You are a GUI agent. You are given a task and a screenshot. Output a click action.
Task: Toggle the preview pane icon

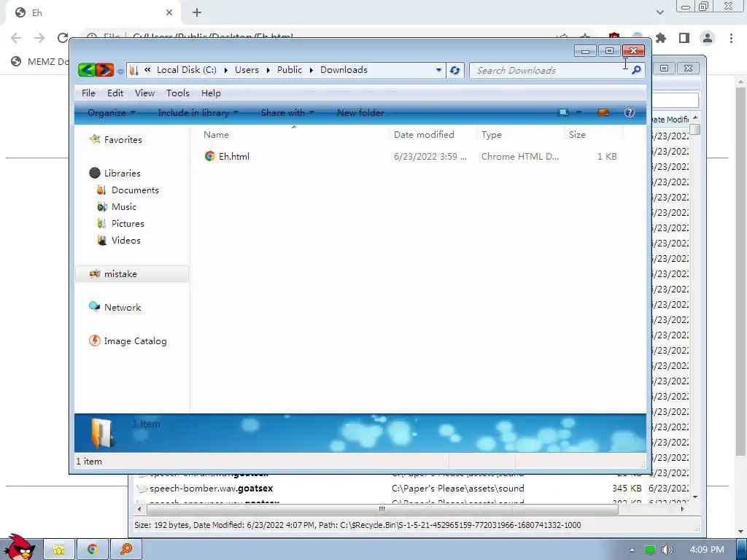[x=603, y=113]
